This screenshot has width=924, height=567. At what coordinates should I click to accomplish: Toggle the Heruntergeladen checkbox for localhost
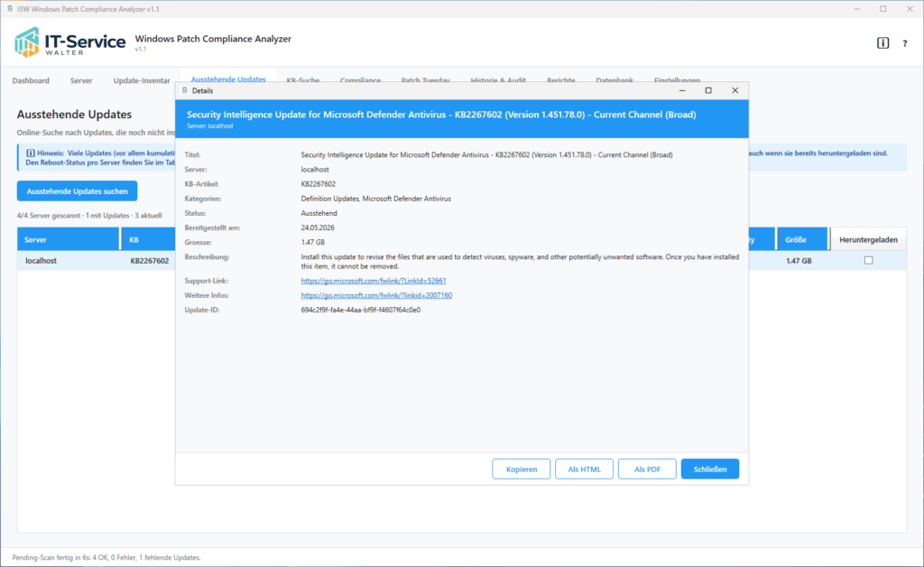click(868, 261)
